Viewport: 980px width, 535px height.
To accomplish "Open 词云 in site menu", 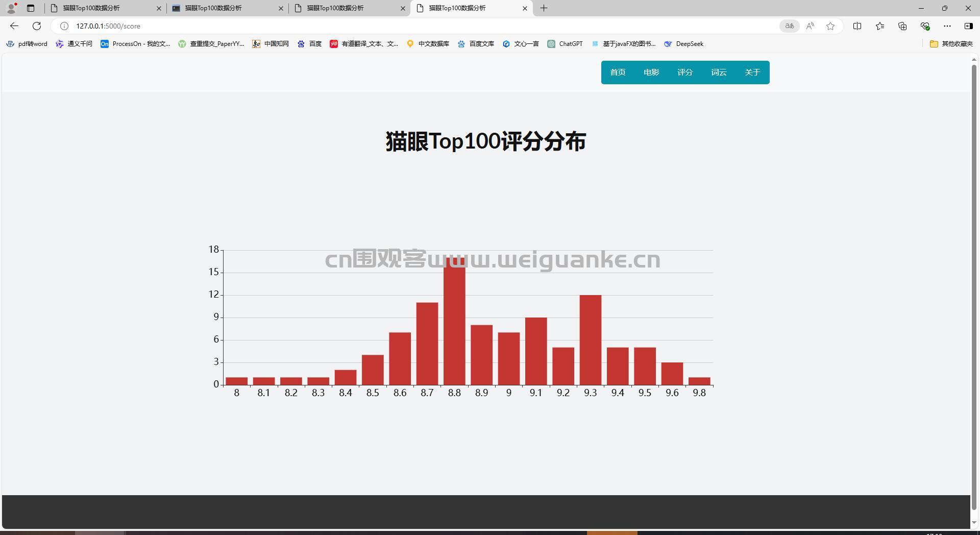I will pyautogui.click(x=719, y=72).
